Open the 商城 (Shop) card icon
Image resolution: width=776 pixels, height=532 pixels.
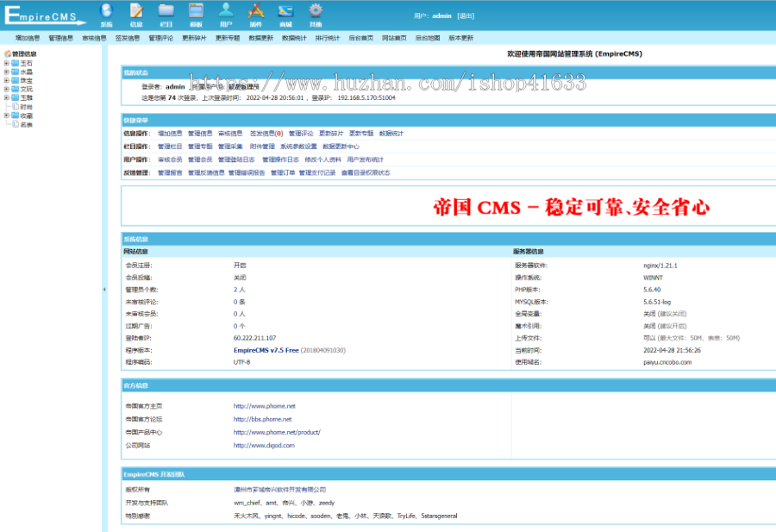[x=285, y=15]
